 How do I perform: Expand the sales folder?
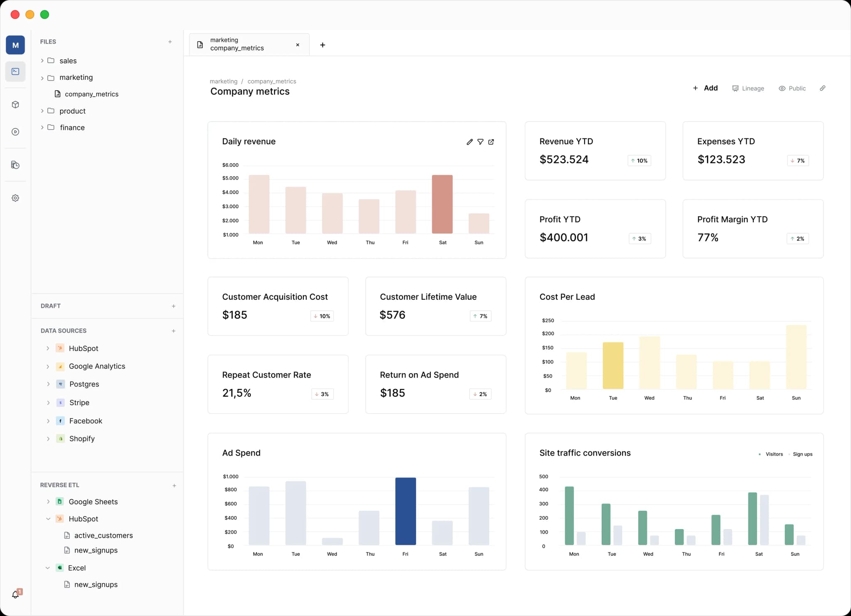tap(42, 61)
